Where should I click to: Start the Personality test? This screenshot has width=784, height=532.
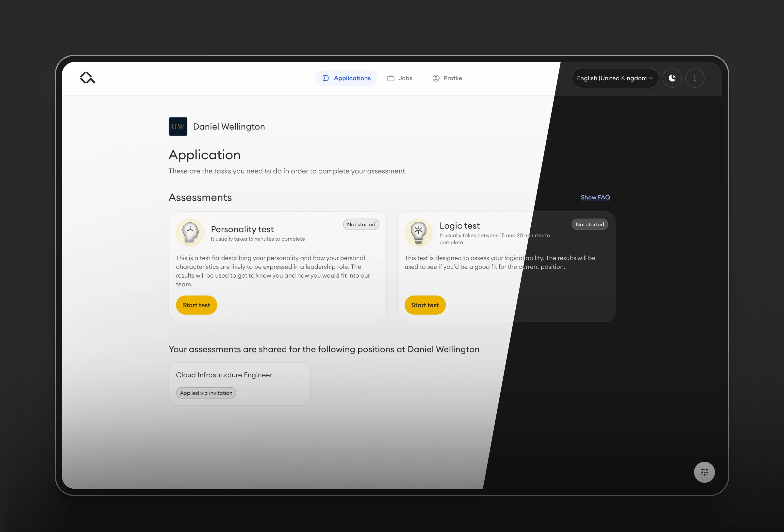tap(196, 305)
